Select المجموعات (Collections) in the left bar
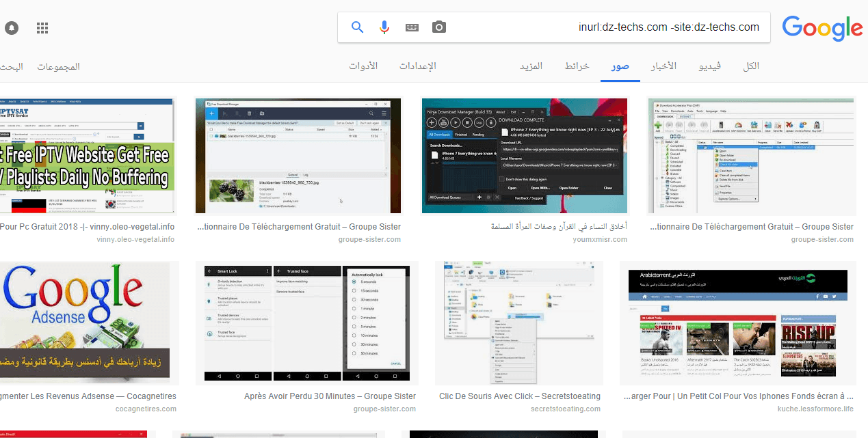The width and height of the screenshot is (868, 438). click(x=57, y=66)
